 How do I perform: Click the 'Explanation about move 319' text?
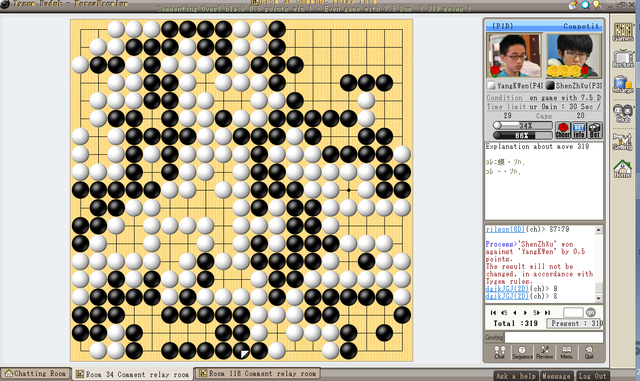point(537,146)
